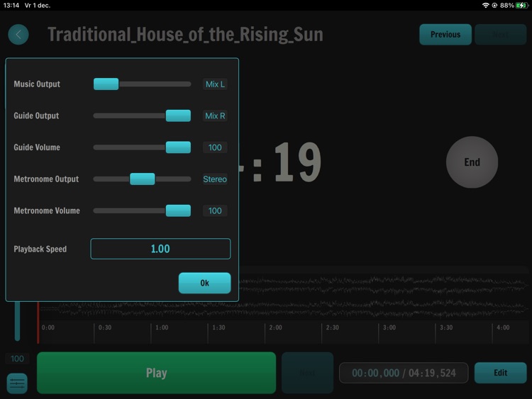532x399 pixels.
Task: Open Edit mode for the song
Action: 501,373
